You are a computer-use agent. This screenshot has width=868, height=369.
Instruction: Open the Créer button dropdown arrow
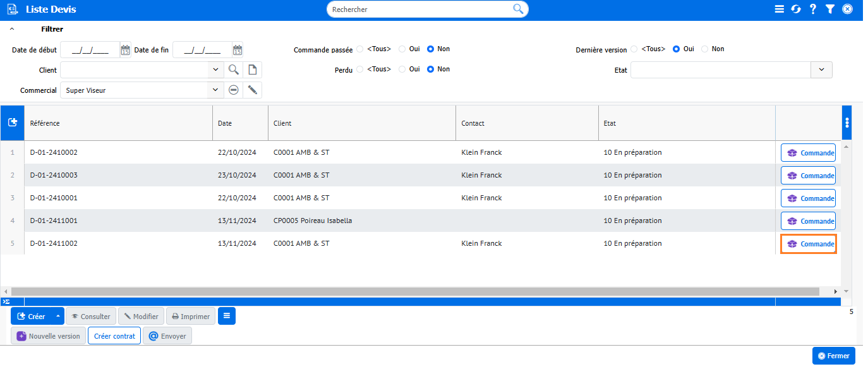58,317
